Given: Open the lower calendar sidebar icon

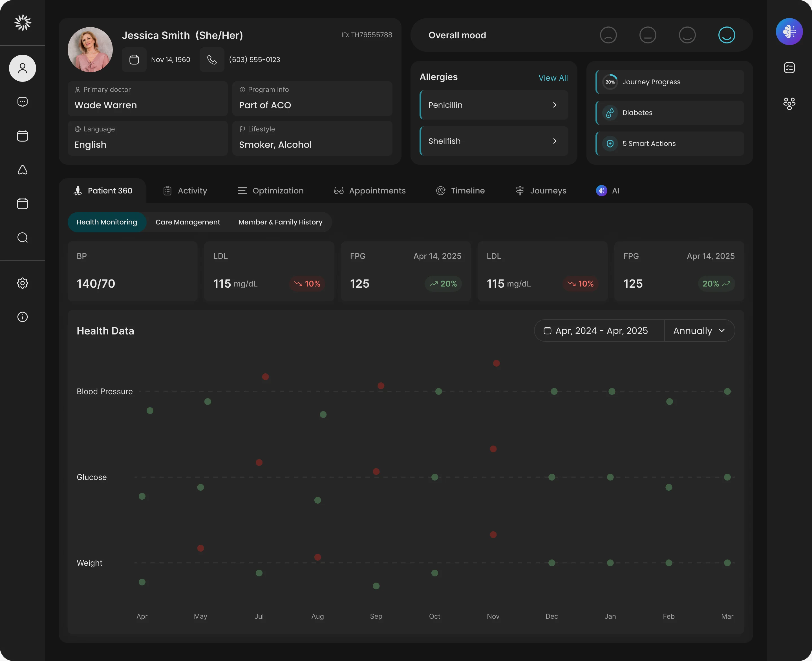Looking at the screenshot, I should pos(23,203).
